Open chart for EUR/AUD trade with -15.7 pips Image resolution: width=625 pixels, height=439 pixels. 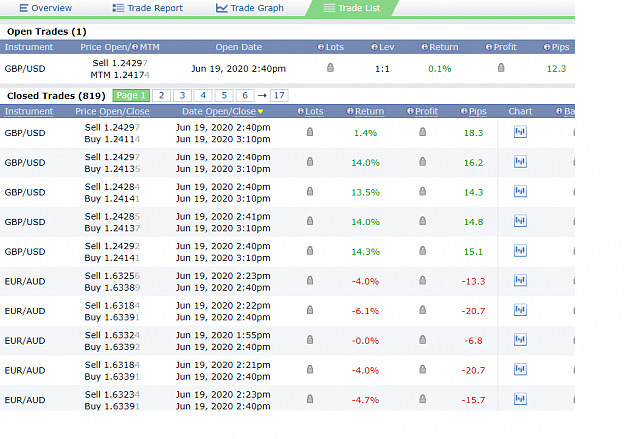coord(520,399)
